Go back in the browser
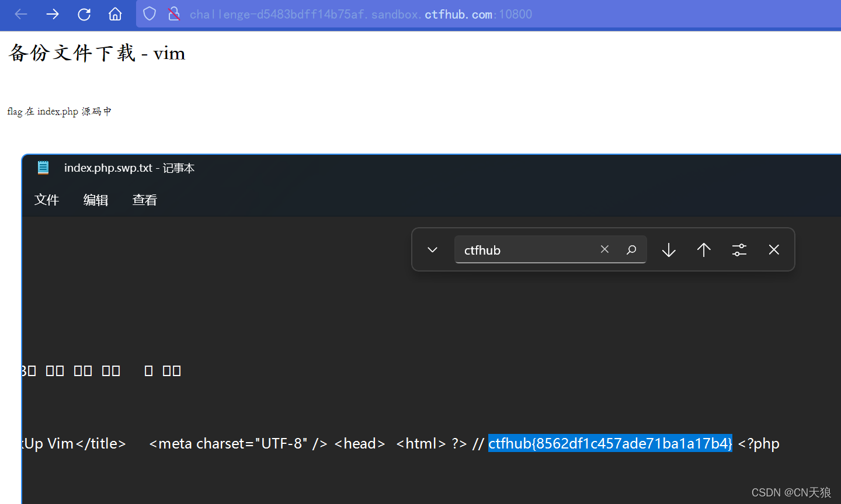841x504 pixels. (21, 14)
